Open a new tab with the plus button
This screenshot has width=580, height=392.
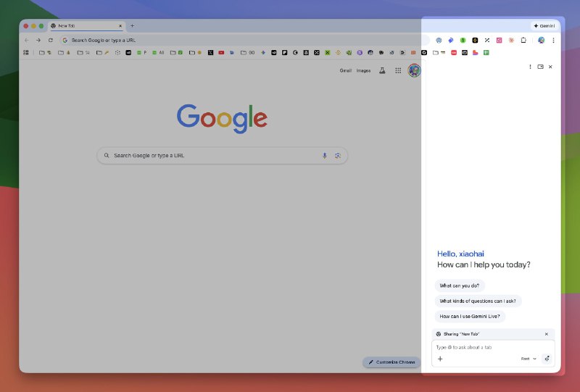(x=132, y=26)
